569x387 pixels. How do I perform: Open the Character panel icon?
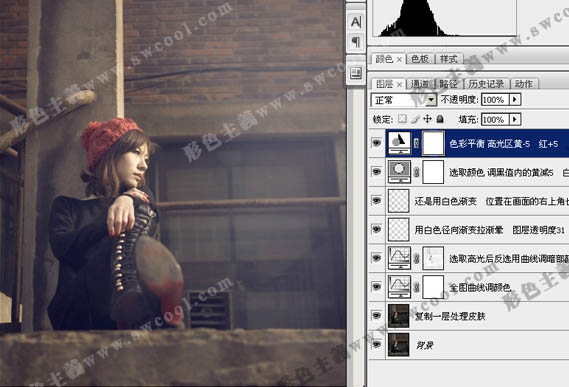pyautogui.click(x=356, y=22)
